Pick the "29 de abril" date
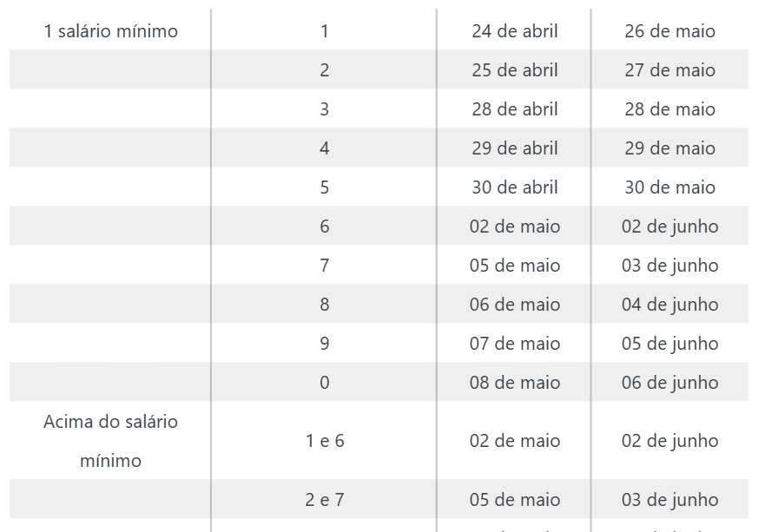The image size is (758, 532). pyautogui.click(x=515, y=148)
